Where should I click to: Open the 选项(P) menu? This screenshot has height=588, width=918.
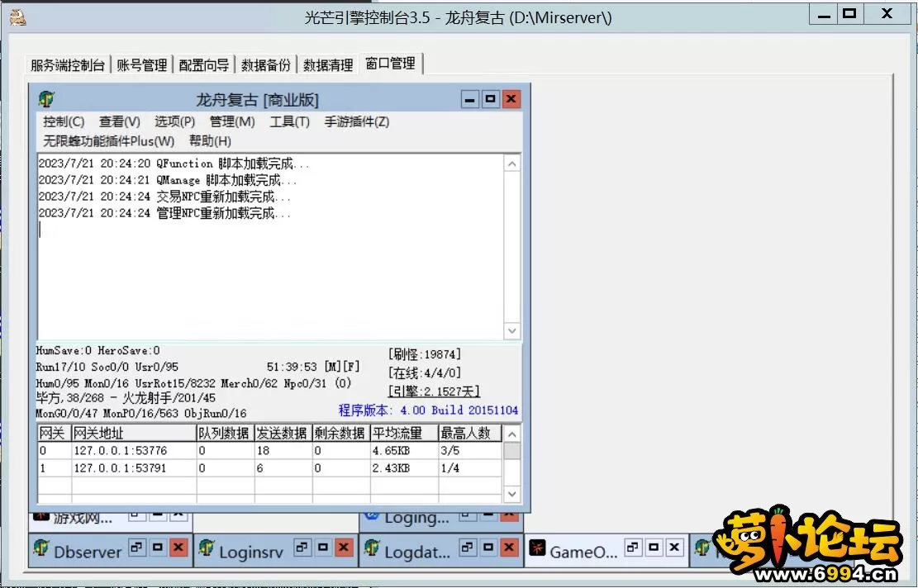pyautogui.click(x=174, y=121)
